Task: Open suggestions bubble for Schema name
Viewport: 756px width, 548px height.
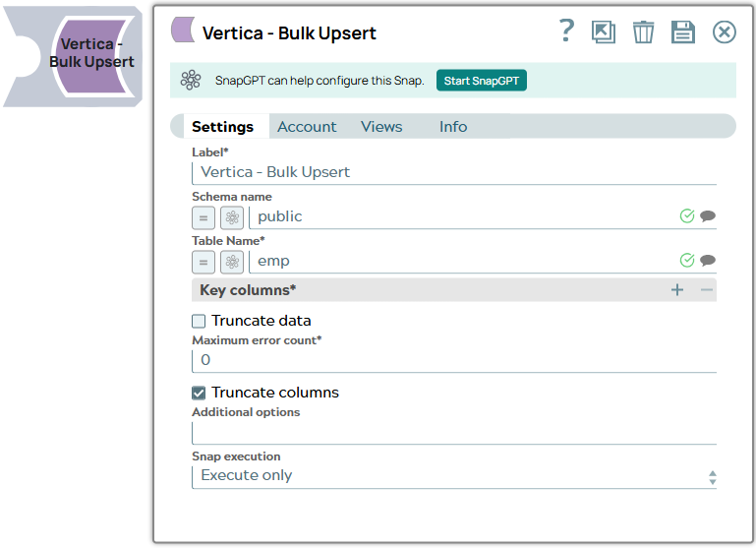Action: [707, 216]
